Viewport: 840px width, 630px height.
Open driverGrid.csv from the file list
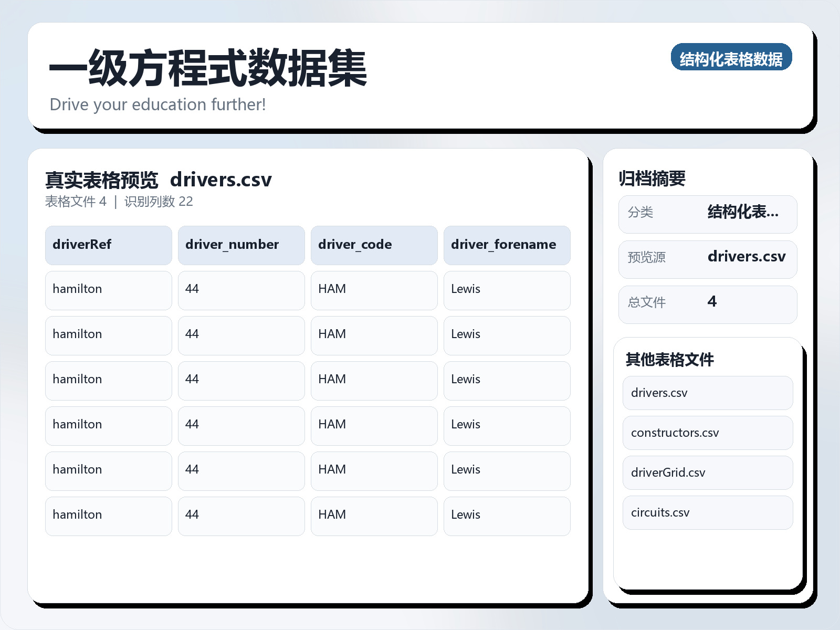point(707,472)
